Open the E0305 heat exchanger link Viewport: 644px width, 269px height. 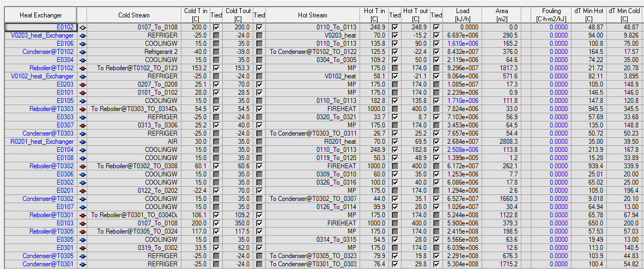coord(65,240)
